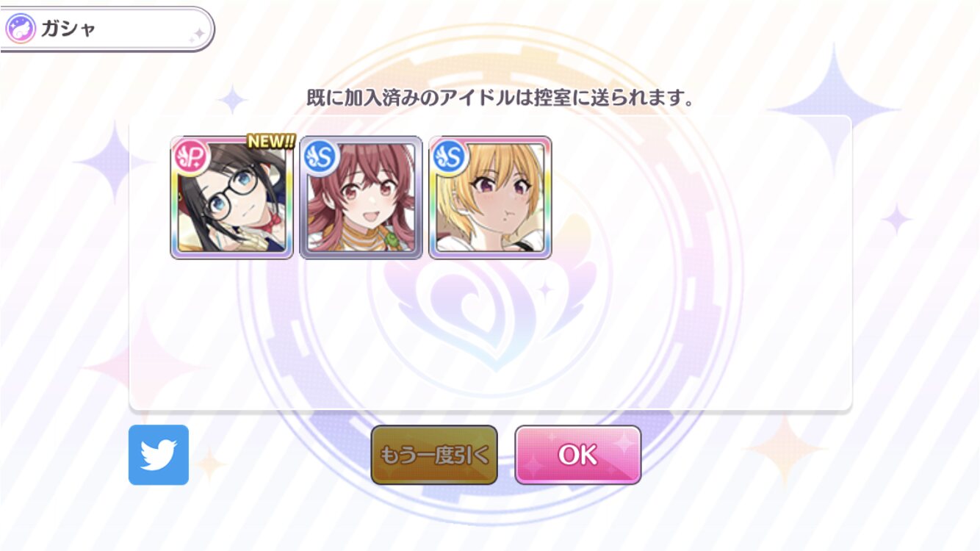
Task: Click the purple swirl Gasha icon
Action: 21,29
